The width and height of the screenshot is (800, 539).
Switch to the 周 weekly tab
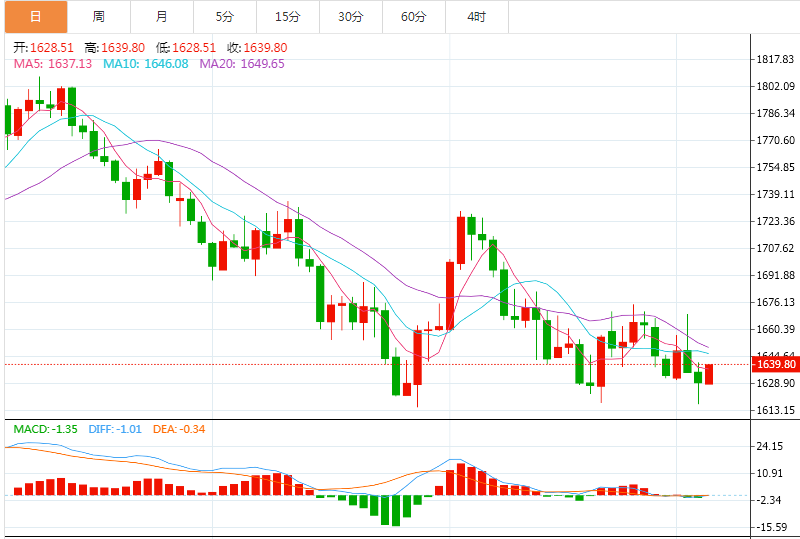pos(98,17)
